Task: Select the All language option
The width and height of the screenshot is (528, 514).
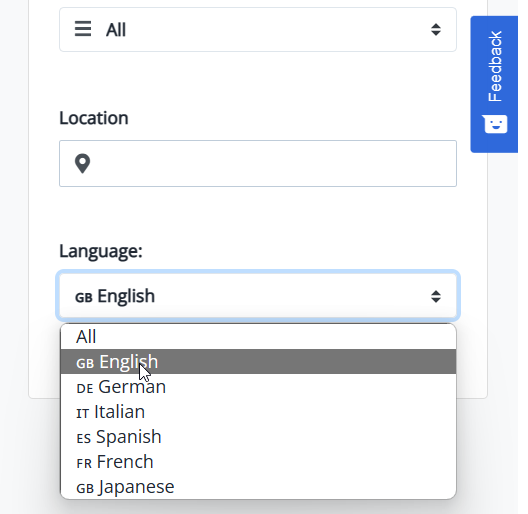Action: pyautogui.click(x=258, y=336)
